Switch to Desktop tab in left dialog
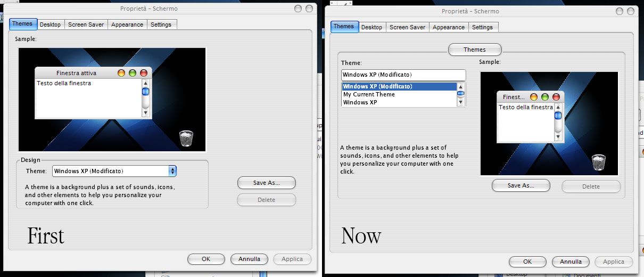Screen dimensions: 644x277 51,25
